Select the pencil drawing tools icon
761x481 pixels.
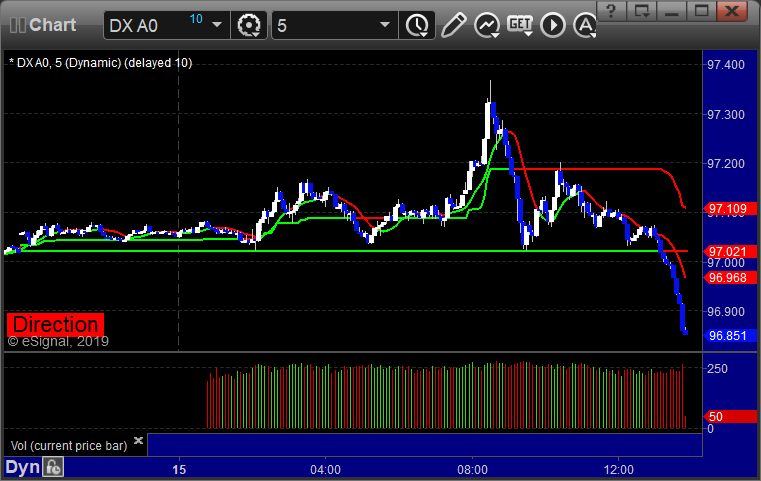[454, 25]
